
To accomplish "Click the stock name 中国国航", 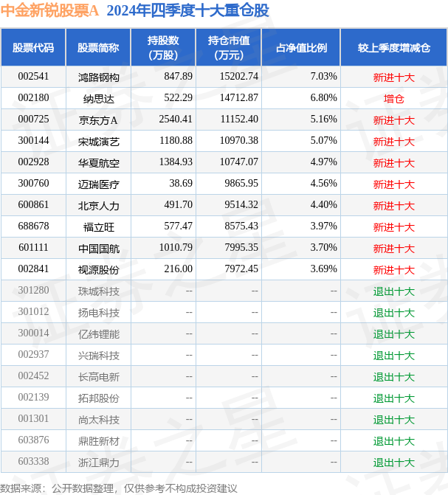I will 99,249.
